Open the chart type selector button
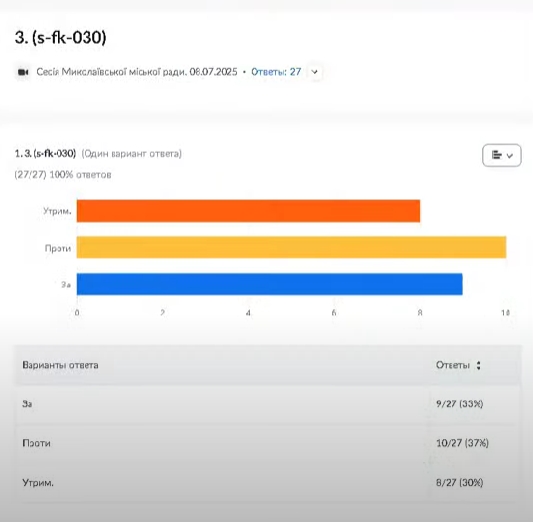The width and height of the screenshot is (533, 522). pyautogui.click(x=502, y=155)
